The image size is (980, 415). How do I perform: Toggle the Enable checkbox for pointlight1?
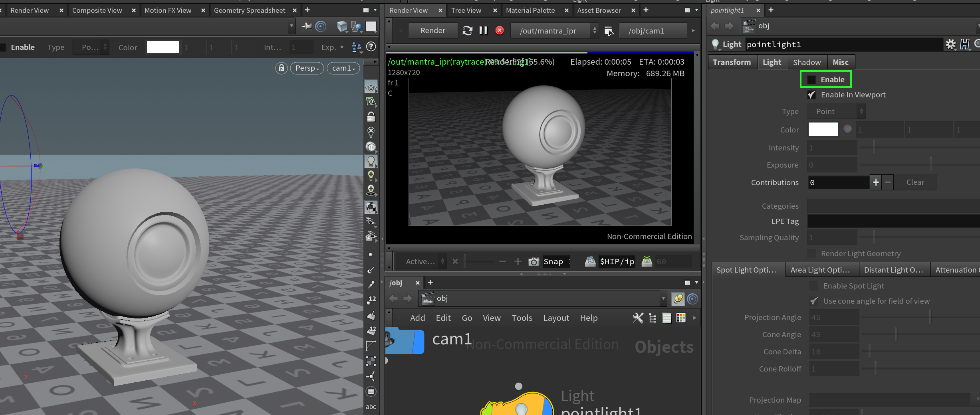coord(811,79)
